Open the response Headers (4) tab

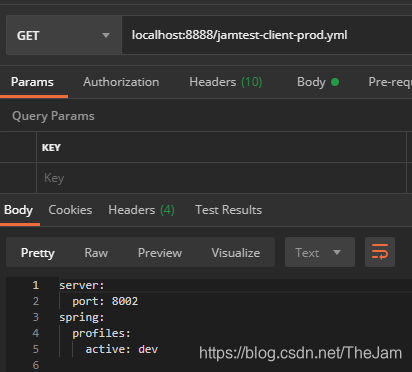(x=141, y=210)
